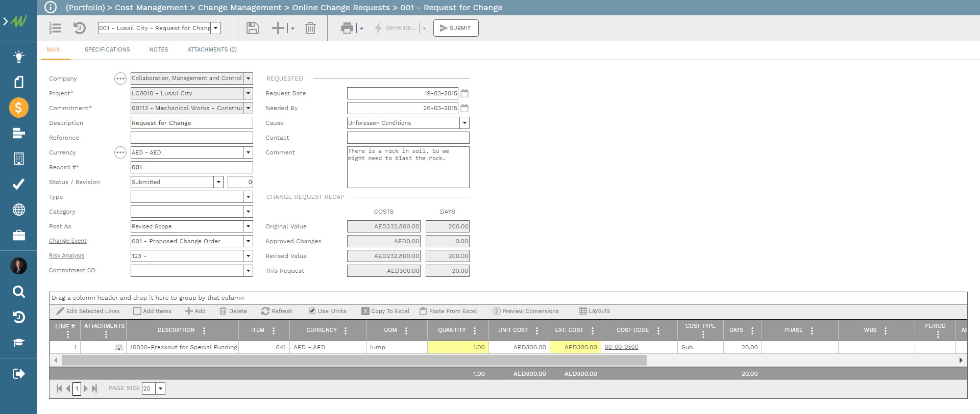The width and height of the screenshot is (980, 414).
Task: Click Preview Conversions button
Action: tap(525, 311)
